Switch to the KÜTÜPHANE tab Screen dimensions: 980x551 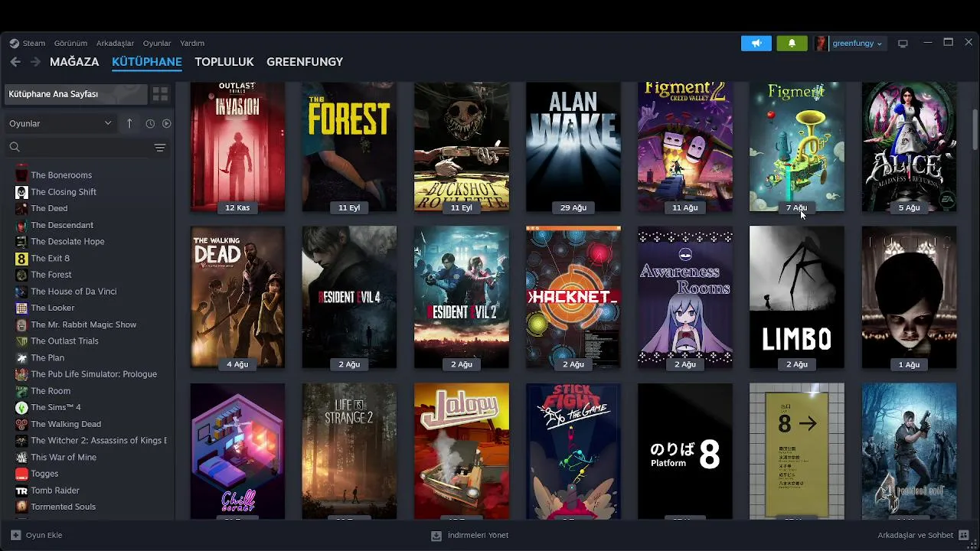click(x=147, y=62)
